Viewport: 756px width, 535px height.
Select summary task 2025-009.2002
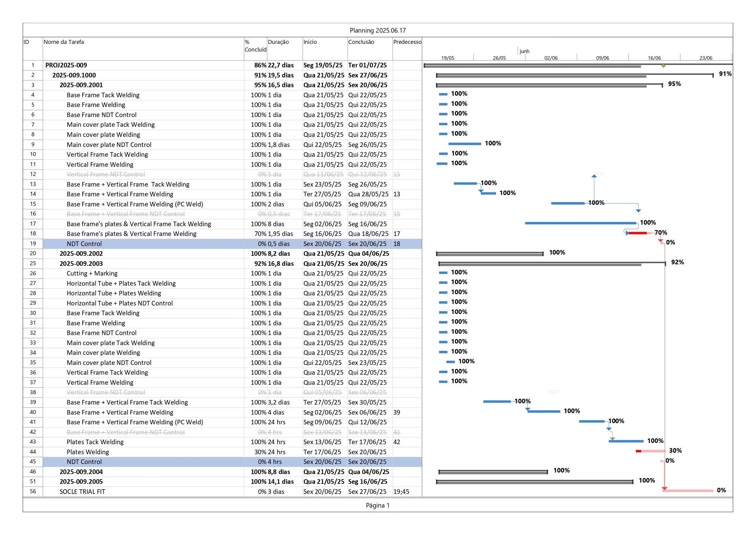pyautogui.click(x=81, y=253)
